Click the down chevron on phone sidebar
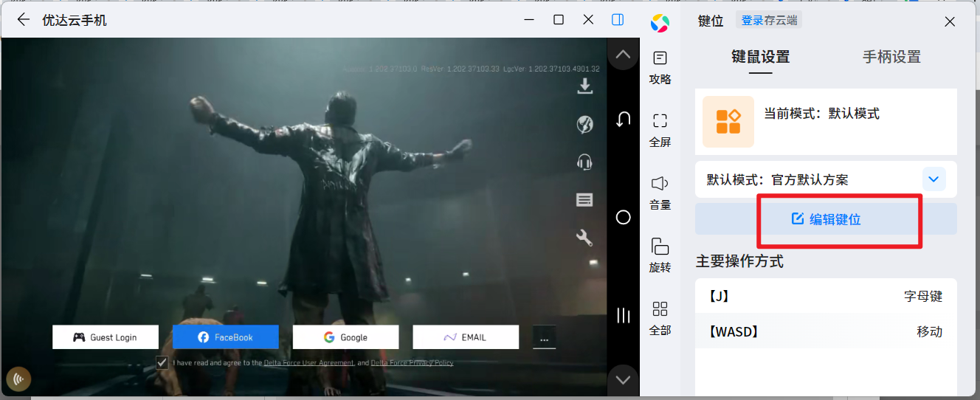Image resolution: width=980 pixels, height=400 pixels. (x=623, y=379)
